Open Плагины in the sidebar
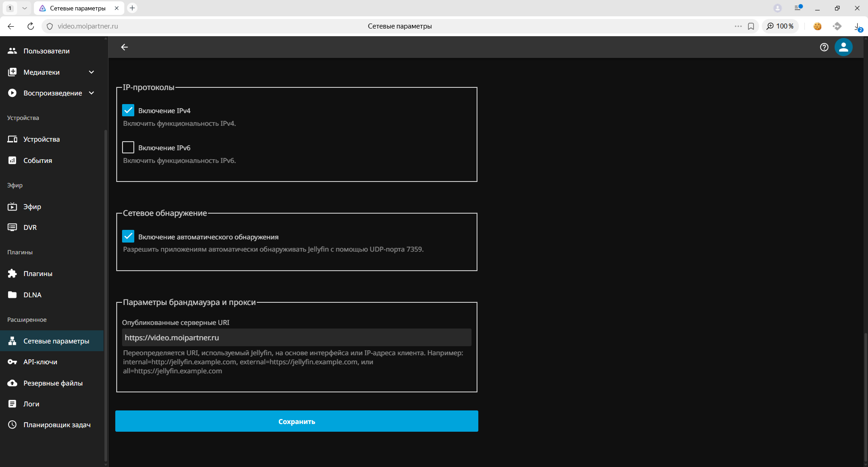 38,274
